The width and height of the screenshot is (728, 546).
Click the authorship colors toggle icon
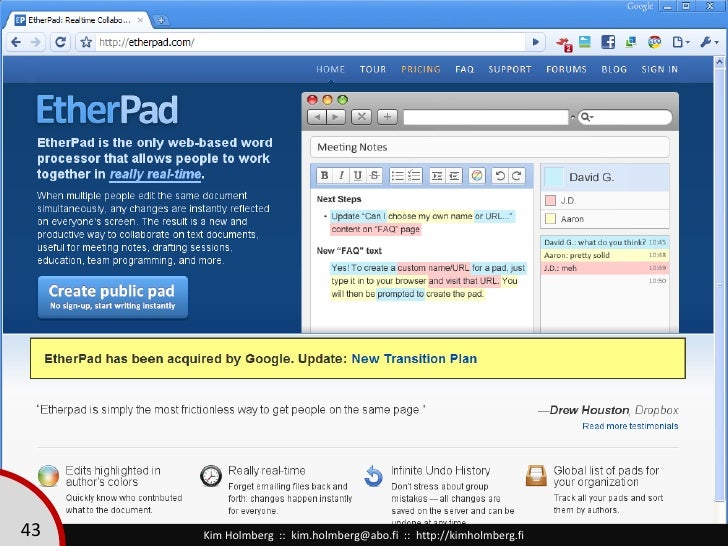pyautogui.click(x=477, y=175)
